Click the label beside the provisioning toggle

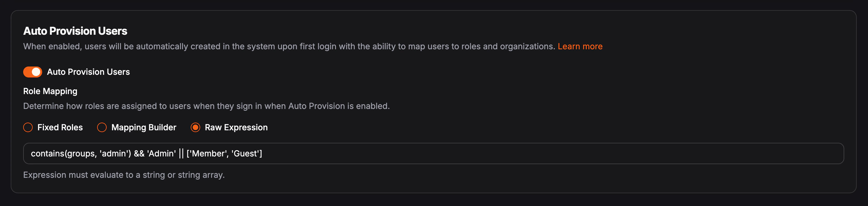pyautogui.click(x=88, y=72)
